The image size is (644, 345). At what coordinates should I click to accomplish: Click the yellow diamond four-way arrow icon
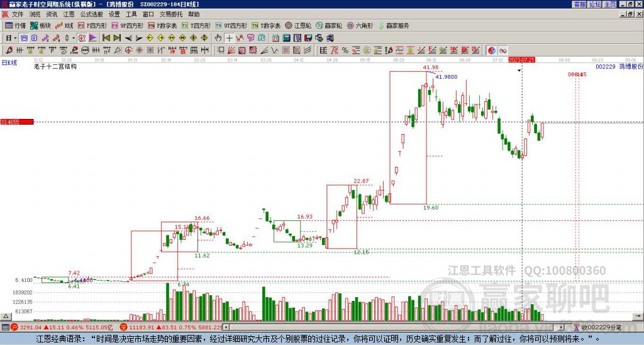point(204,38)
